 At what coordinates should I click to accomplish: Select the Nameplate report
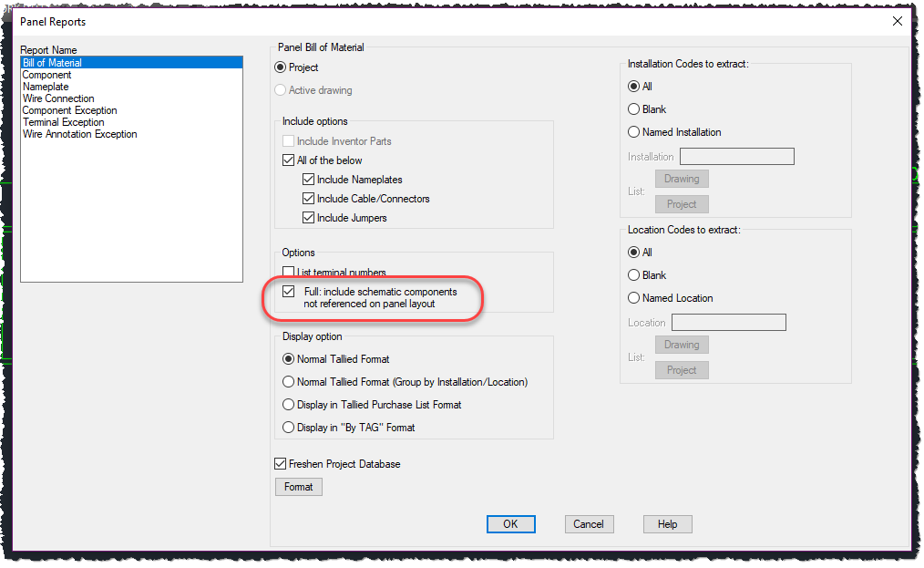45,86
